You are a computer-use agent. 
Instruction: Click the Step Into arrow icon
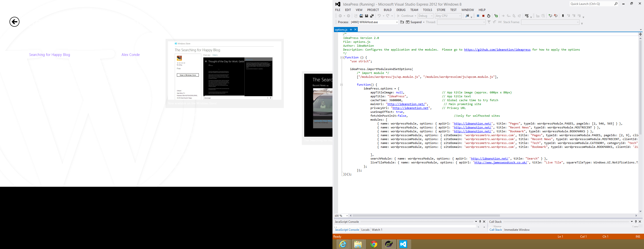508,16
